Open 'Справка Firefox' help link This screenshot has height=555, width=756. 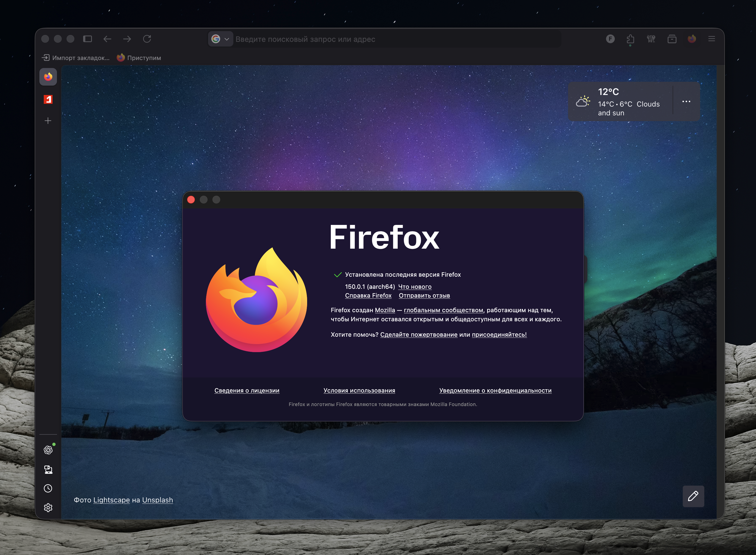tap(368, 296)
